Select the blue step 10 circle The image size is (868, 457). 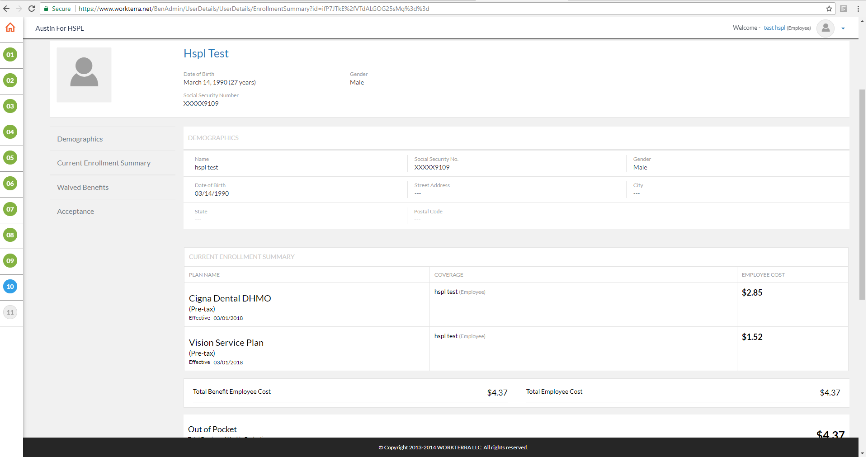coord(10,287)
